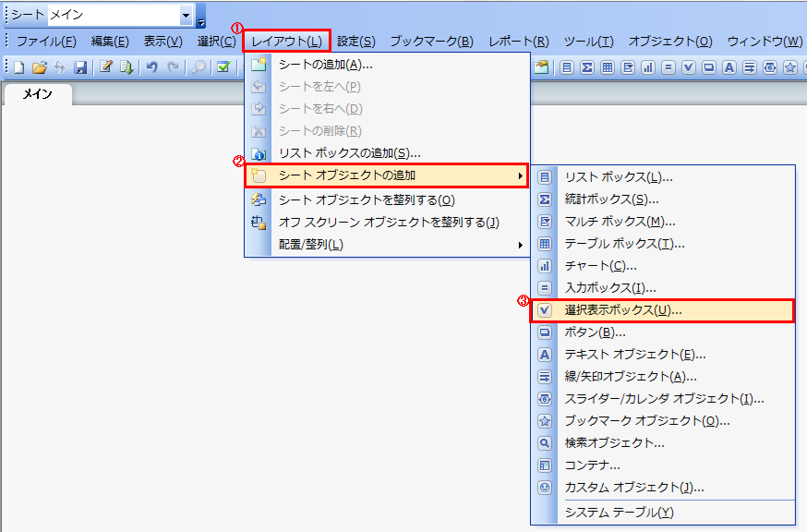Image resolution: width=807 pixels, height=532 pixels.
Task: Click the Multi Box toolbar icon
Action: [627, 67]
